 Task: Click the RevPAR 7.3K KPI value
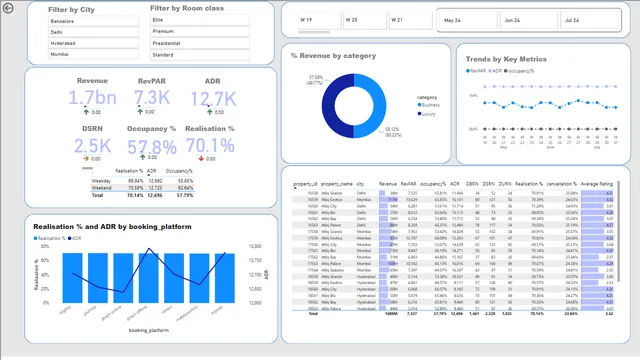click(x=152, y=98)
